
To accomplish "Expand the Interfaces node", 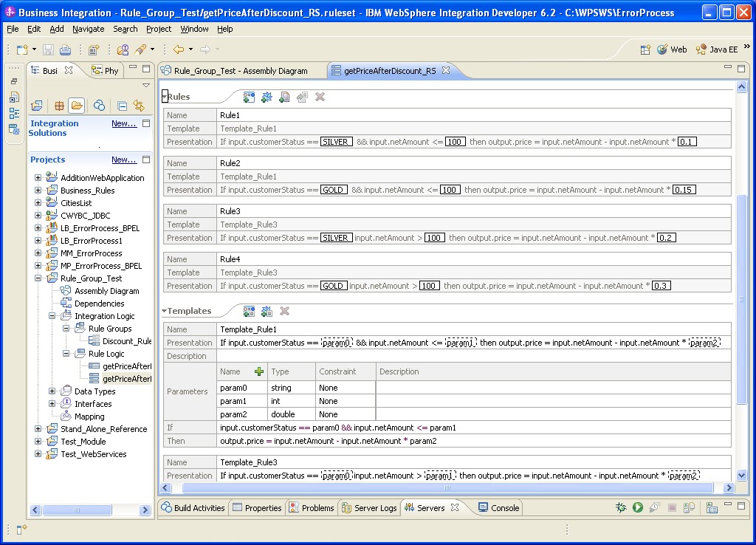I will coord(52,403).
